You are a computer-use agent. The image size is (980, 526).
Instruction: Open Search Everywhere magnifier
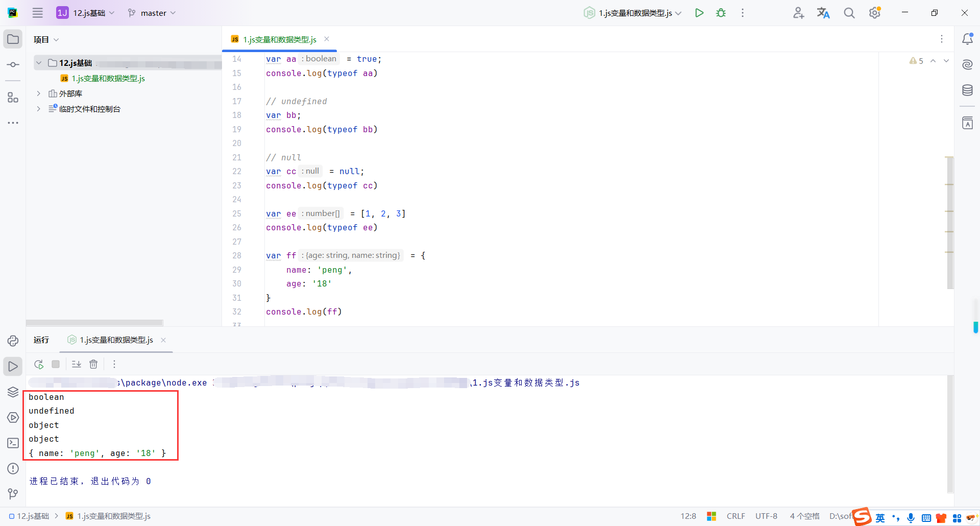coord(849,13)
